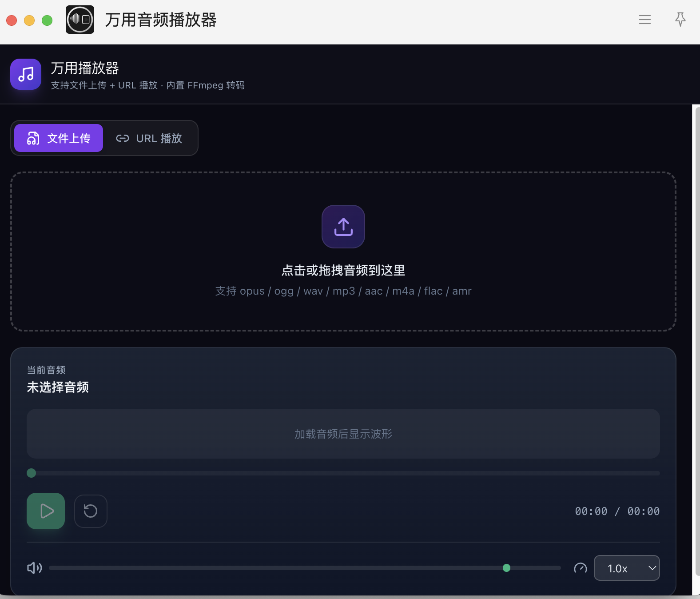Click the link icon beside URL 播放

coord(122,138)
